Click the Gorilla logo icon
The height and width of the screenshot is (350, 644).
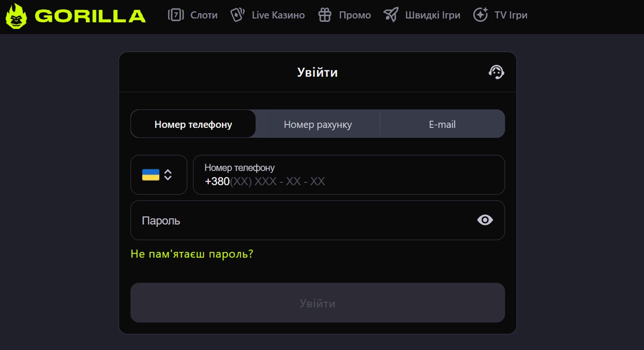click(16, 16)
